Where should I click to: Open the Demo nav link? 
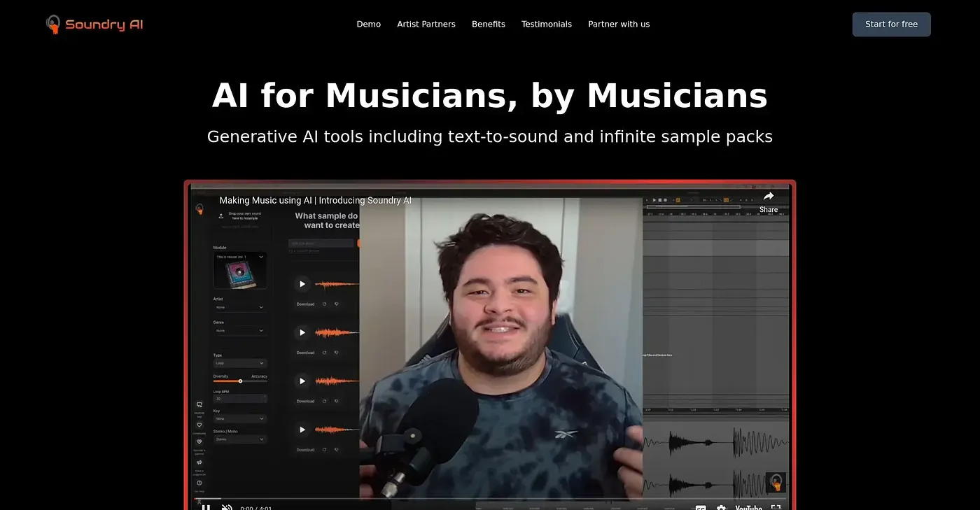click(x=369, y=24)
